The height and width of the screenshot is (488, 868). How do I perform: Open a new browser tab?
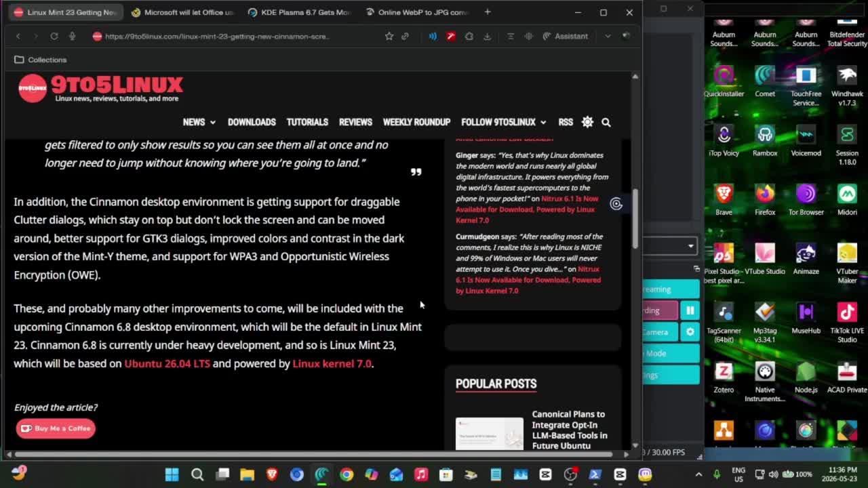coord(488,12)
